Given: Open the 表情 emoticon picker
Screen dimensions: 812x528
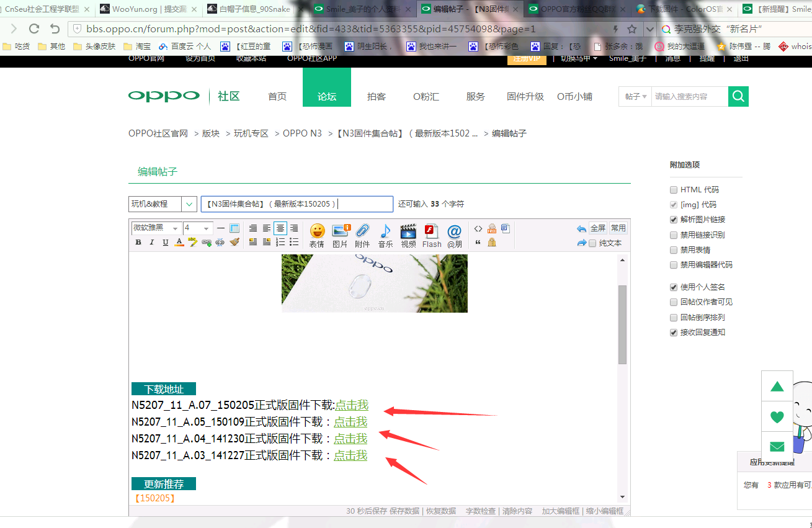Looking at the screenshot, I should pyautogui.click(x=317, y=236).
